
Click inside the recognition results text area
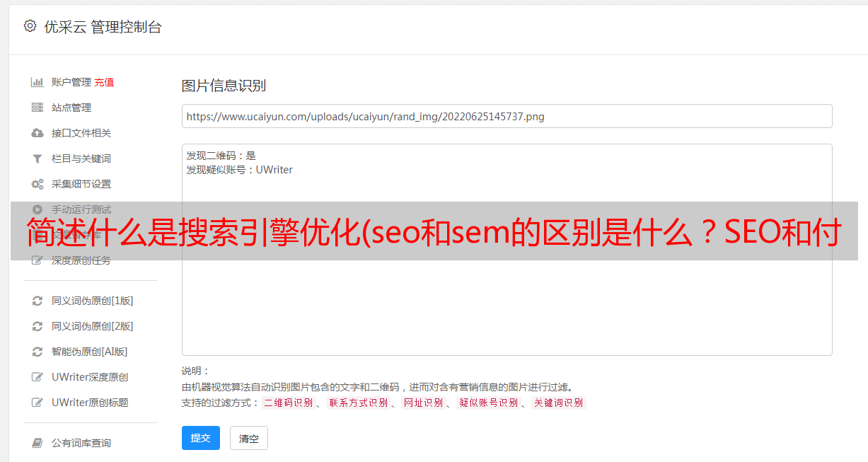coord(507,250)
